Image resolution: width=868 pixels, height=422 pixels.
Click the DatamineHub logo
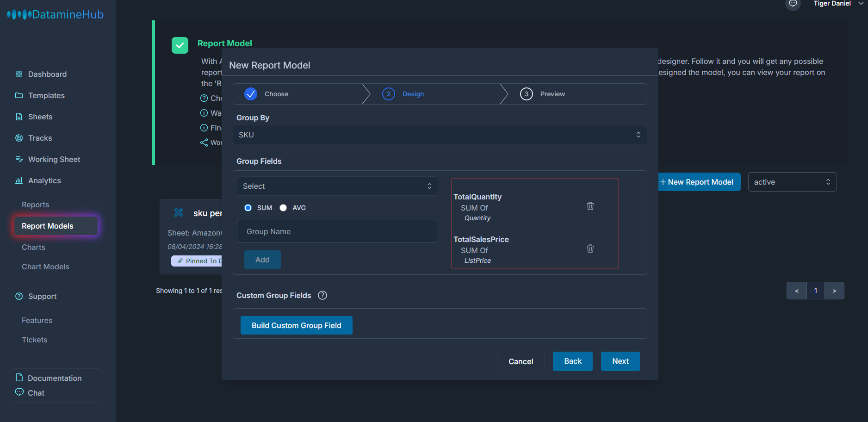pyautogui.click(x=55, y=14)
